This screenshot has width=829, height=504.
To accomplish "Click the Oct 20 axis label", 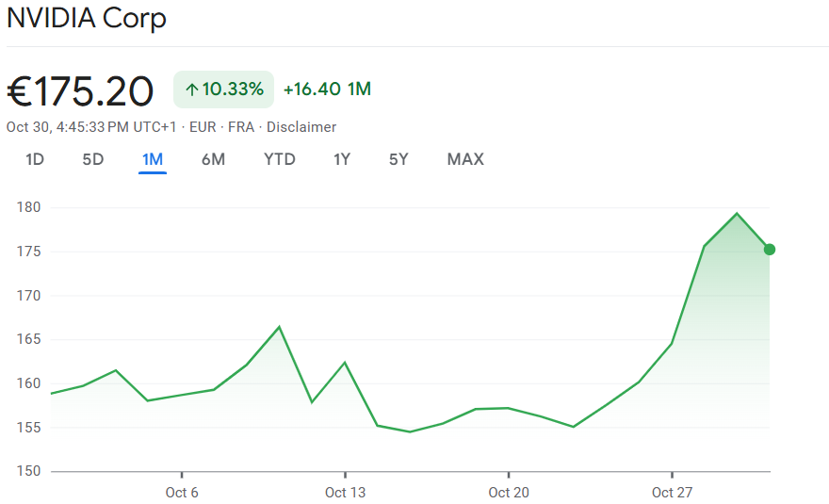I will (508, 493).
